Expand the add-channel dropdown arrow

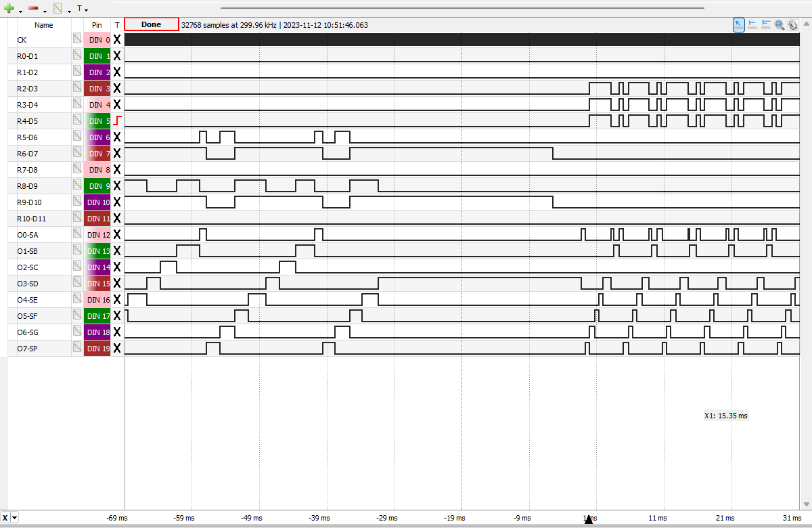(20, 11)
